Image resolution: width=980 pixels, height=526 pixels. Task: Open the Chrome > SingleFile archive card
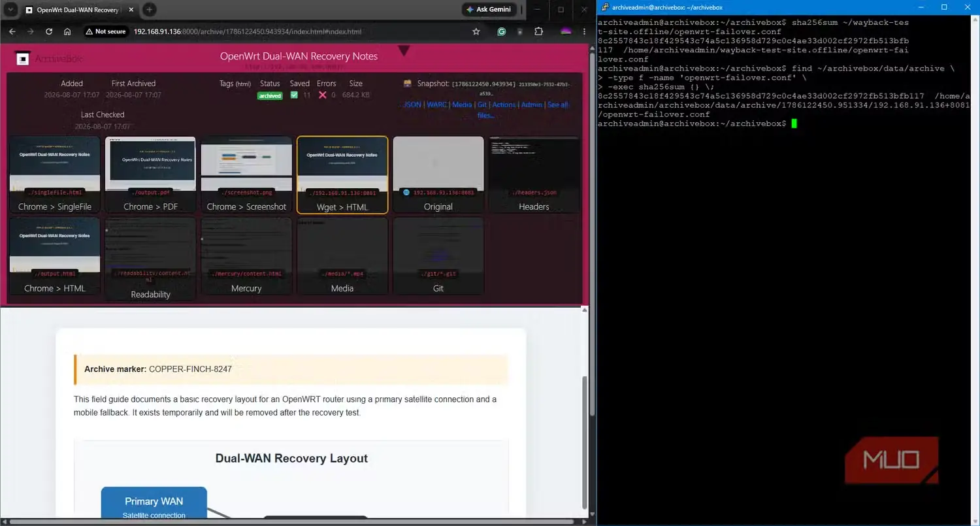[x=55, y=174]
